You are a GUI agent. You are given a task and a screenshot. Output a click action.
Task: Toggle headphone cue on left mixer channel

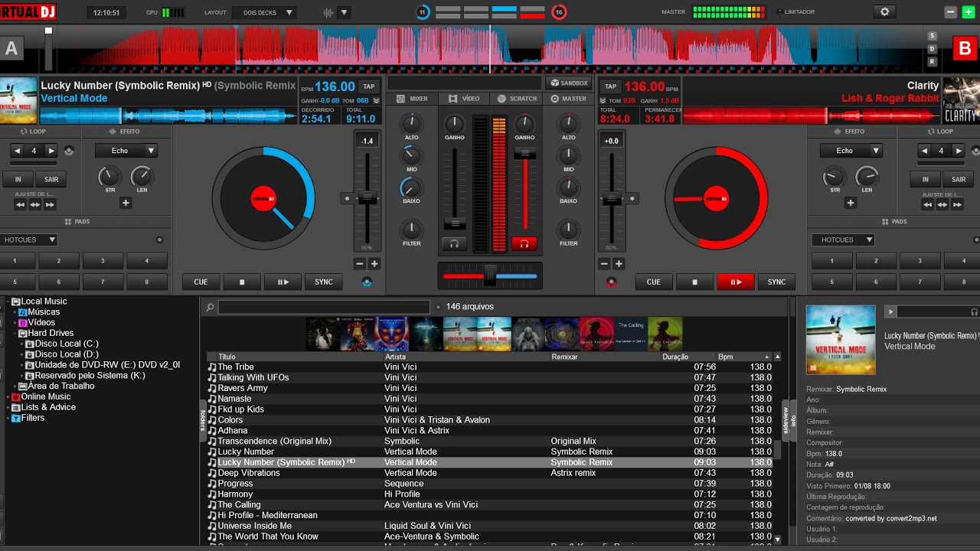(x=454, y=244)
